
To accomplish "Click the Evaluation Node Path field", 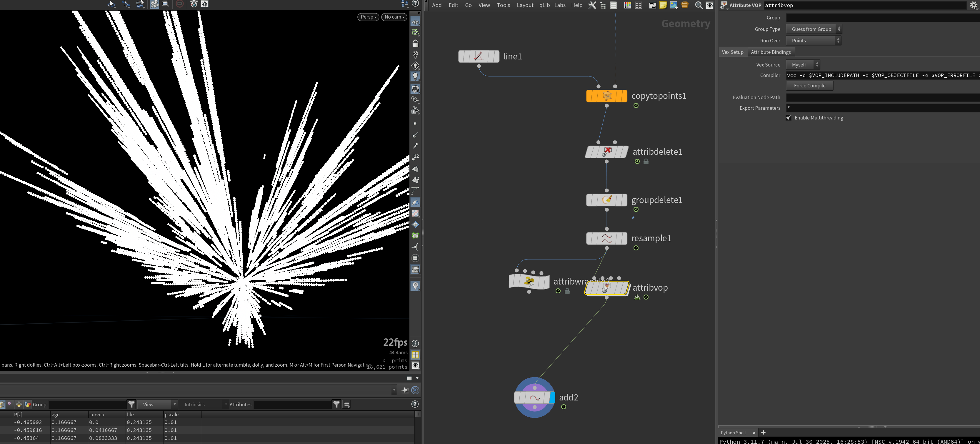I will pos(883,97).
